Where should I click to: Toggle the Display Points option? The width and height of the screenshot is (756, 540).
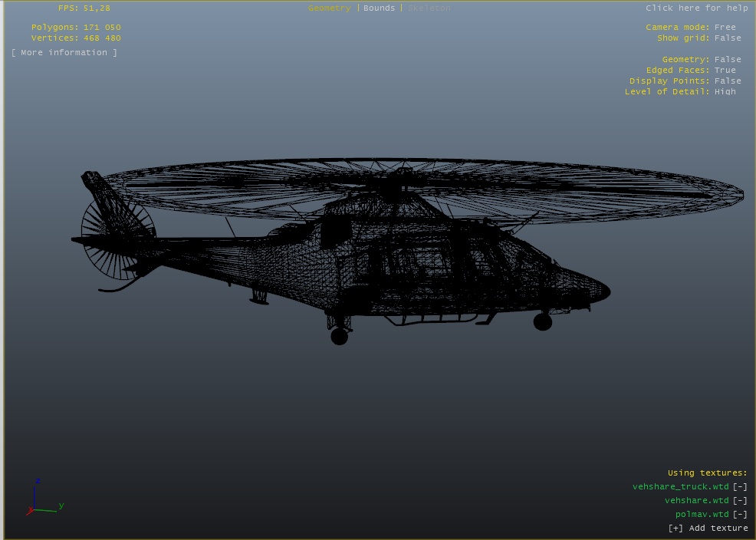coord(685,81)
